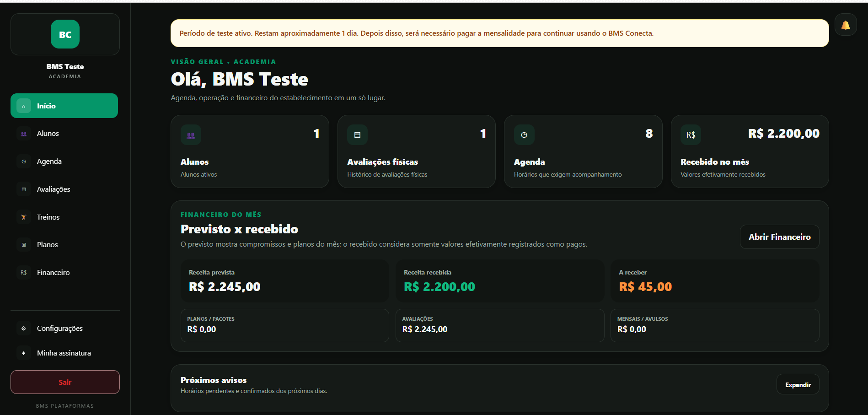Select Planos in the sidebar
Viewport: 868px width, 415px height.
click(64, 245)
